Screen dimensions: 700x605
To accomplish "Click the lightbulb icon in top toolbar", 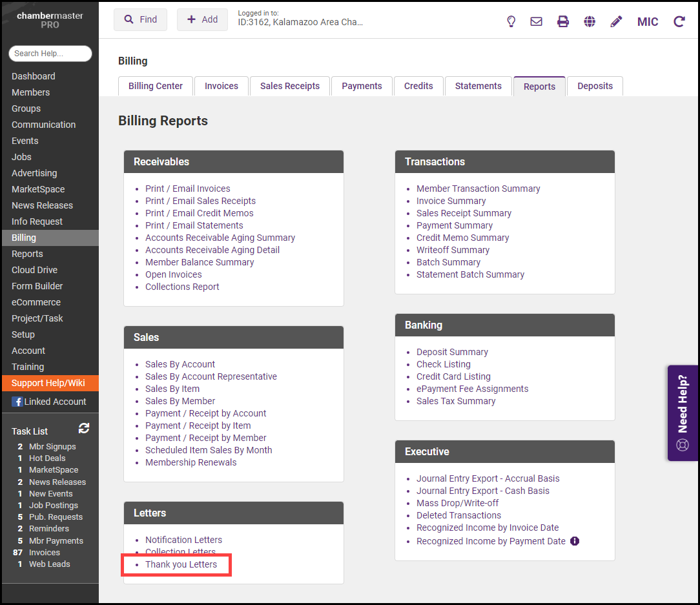I will tap(511, 21).
